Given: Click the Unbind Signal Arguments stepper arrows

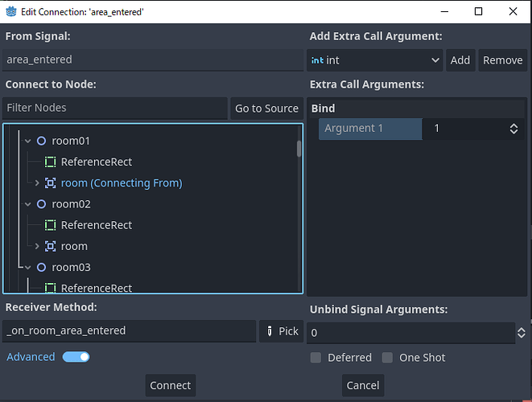Looking at the screenshot, I should (522, 333).
